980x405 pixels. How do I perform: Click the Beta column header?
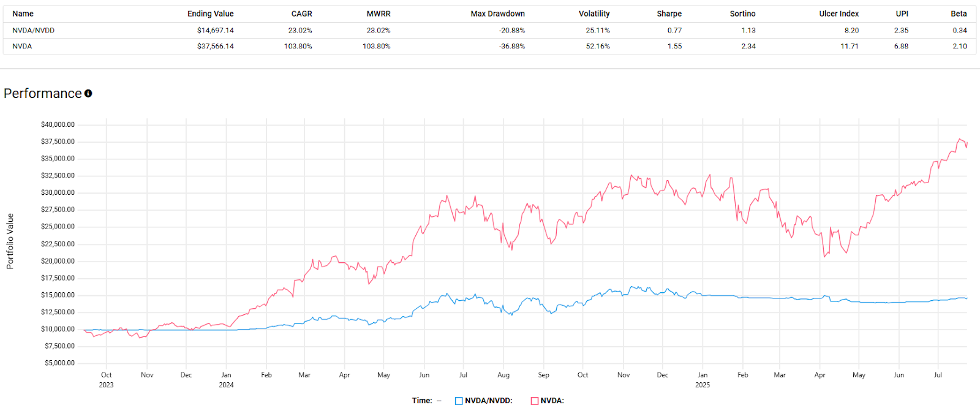tap(959, 13)
